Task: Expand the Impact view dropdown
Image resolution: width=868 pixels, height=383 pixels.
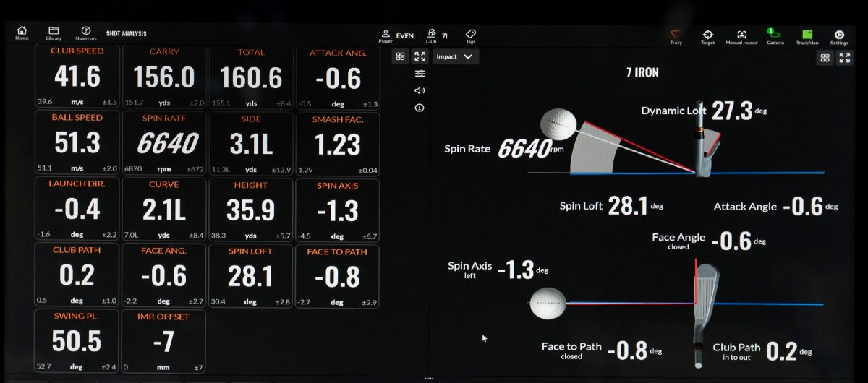Action: [x=456, y=56]
